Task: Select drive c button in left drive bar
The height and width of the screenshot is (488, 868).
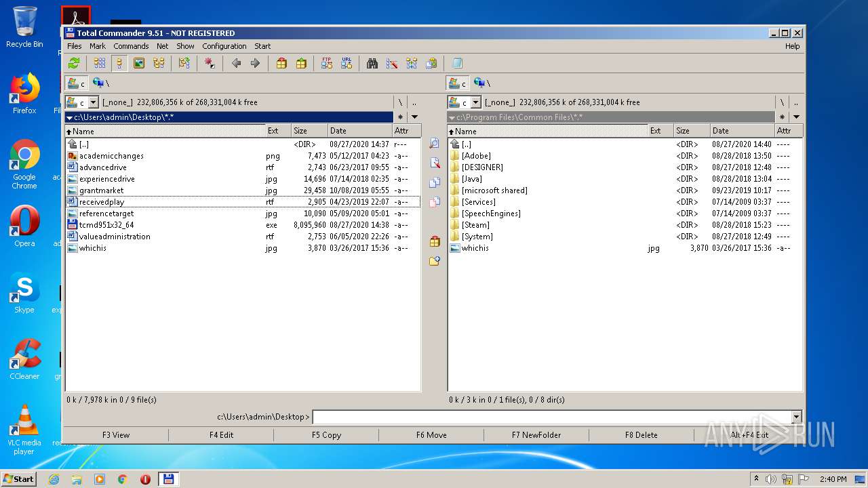Action: 77,83
